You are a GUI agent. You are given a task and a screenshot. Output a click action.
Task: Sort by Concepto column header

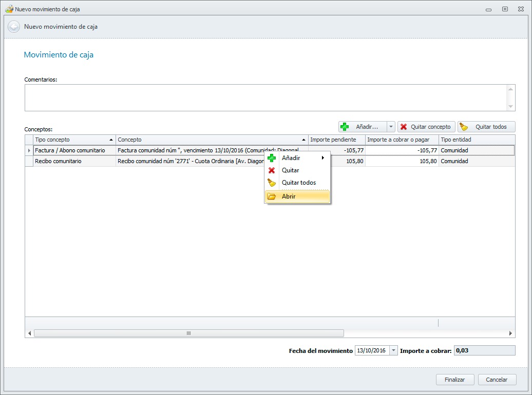212,140
